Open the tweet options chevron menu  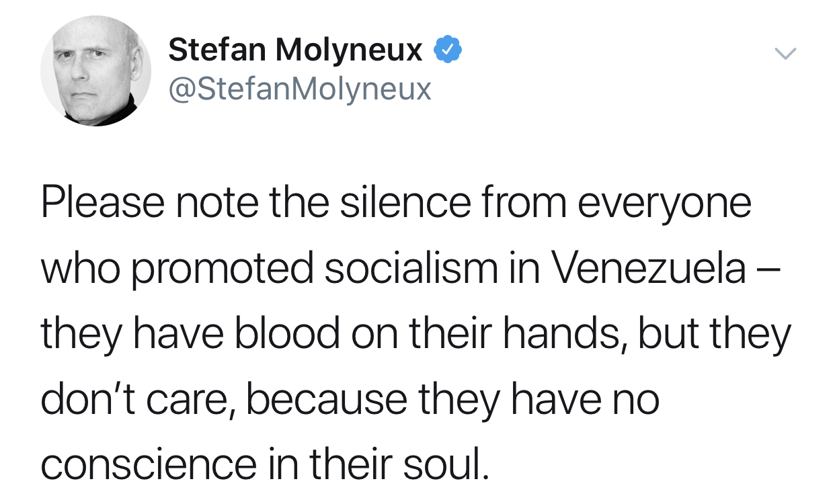click(784, 53)
